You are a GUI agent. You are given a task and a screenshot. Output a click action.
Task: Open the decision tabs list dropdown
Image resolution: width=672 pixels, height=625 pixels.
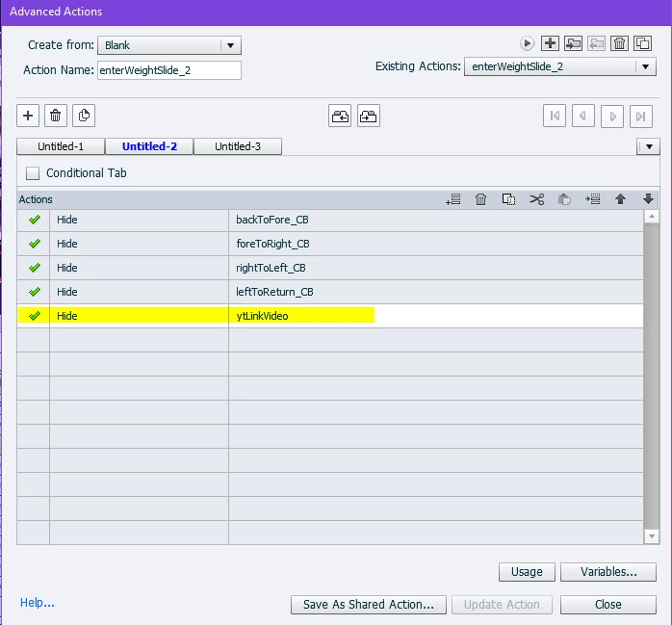click(648, 146)
